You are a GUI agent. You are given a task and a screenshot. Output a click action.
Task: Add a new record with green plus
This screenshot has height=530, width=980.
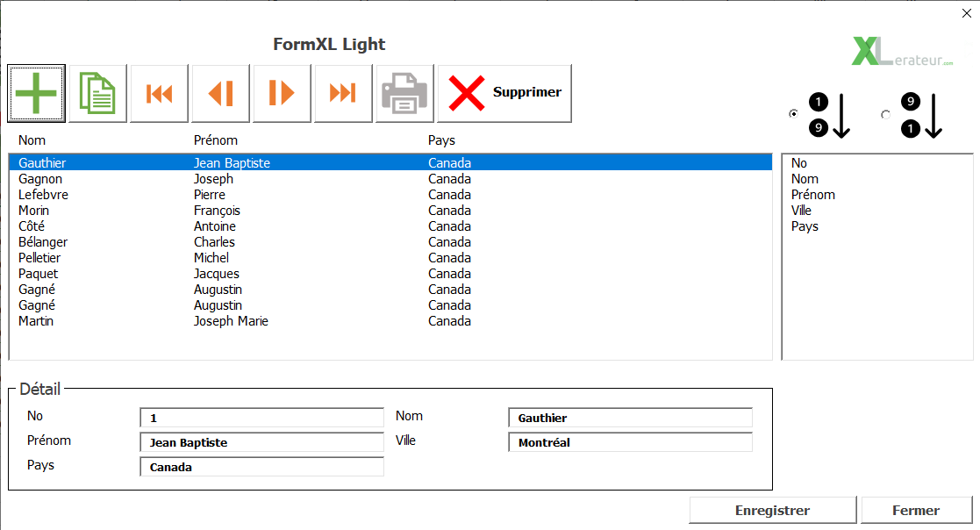point(36,93)
